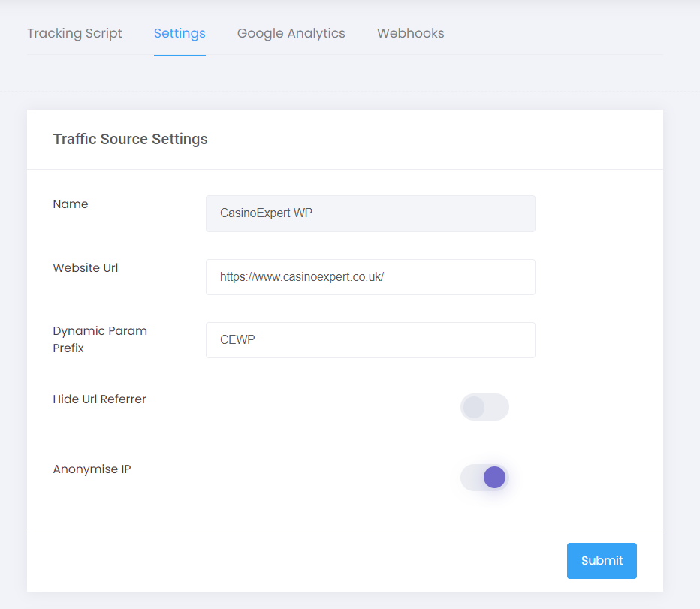Click the Traffic Source Settings heading
The height and width of the screenshot is (609, 700).
pyautogui.click(x=131, y=139)
